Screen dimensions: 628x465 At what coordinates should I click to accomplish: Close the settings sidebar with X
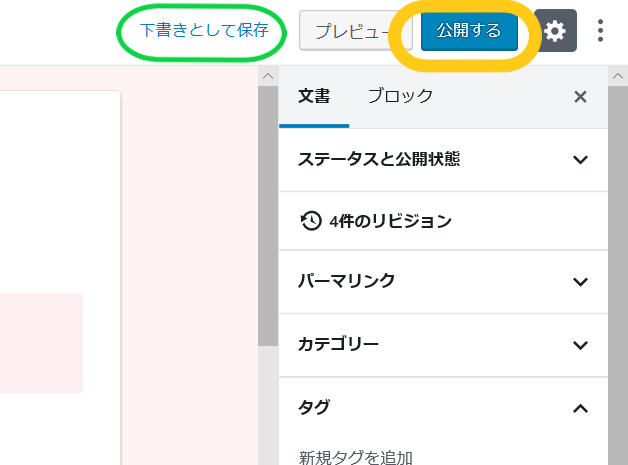[580, 97]
